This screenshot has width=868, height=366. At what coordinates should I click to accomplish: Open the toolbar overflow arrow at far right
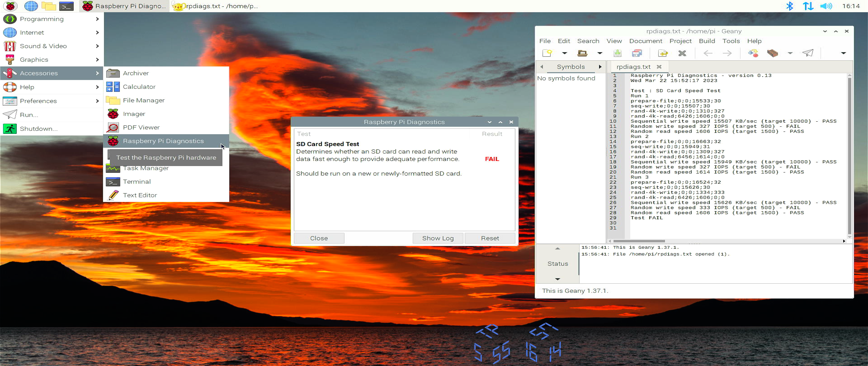click(x=843, y=53)
